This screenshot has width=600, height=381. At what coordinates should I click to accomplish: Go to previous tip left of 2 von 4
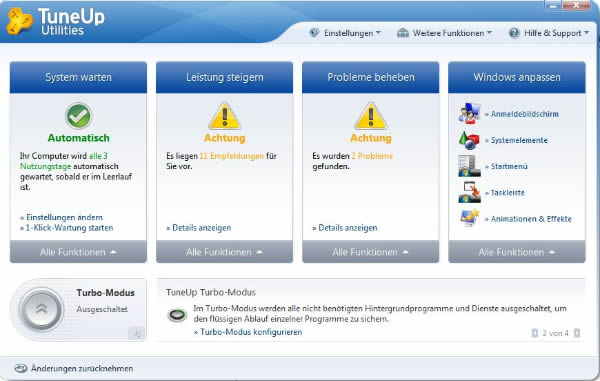pyautogui.click(x=535, y=333)
